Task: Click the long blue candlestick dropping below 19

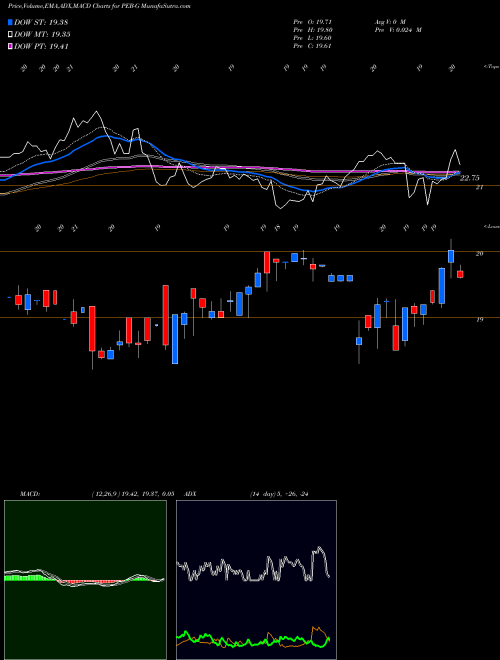Action: [x=175, y=339]
